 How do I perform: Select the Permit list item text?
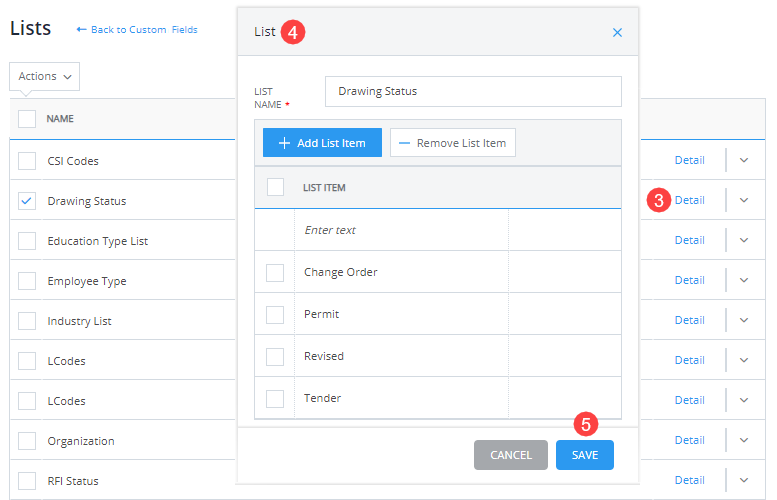point(322,314)
